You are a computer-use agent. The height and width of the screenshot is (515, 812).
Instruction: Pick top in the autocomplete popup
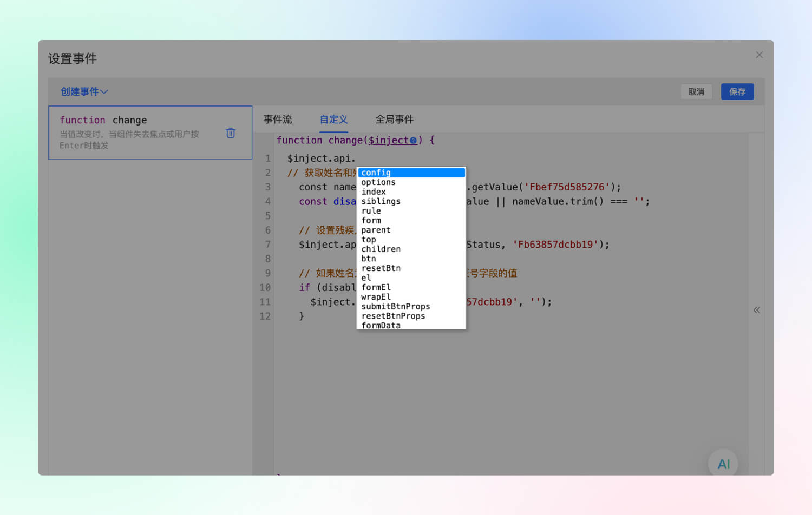[411, 240]
